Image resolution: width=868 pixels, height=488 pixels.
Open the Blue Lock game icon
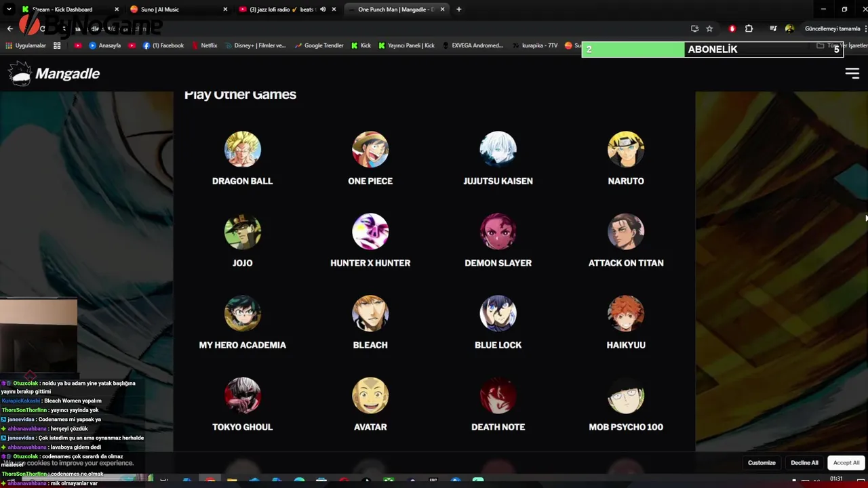click(498, 313)
